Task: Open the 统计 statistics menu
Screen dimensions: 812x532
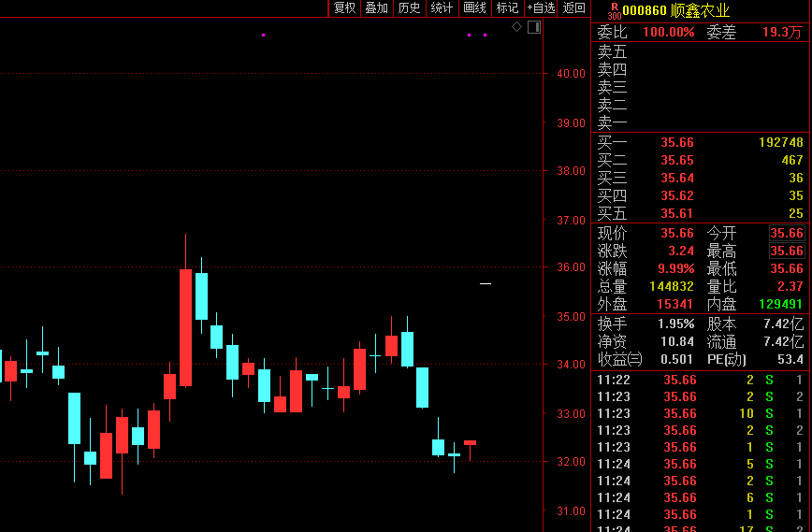Action: point(442,8)
